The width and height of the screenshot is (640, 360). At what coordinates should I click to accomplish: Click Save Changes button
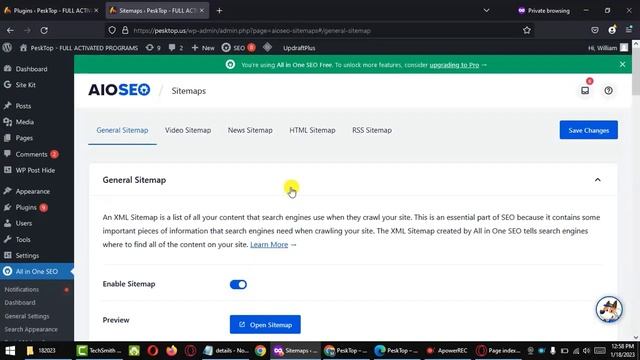coord(589,130)
